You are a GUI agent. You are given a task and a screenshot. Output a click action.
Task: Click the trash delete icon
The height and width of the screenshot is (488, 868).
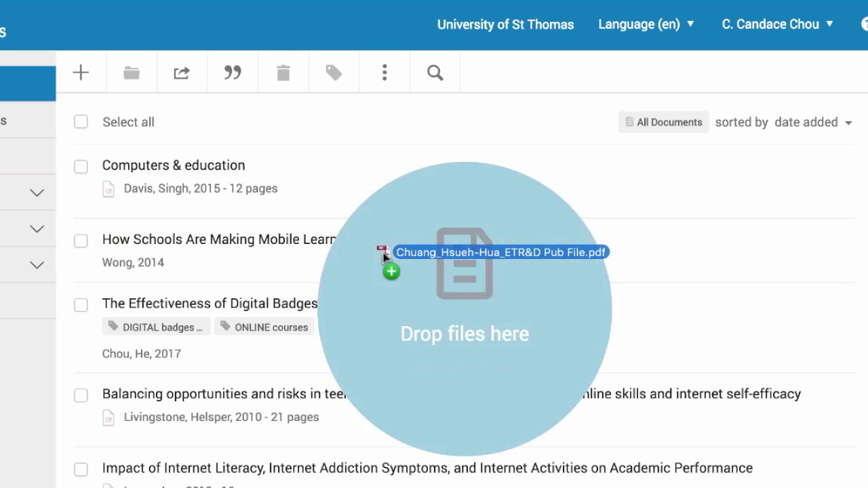(x=283, y=73)
